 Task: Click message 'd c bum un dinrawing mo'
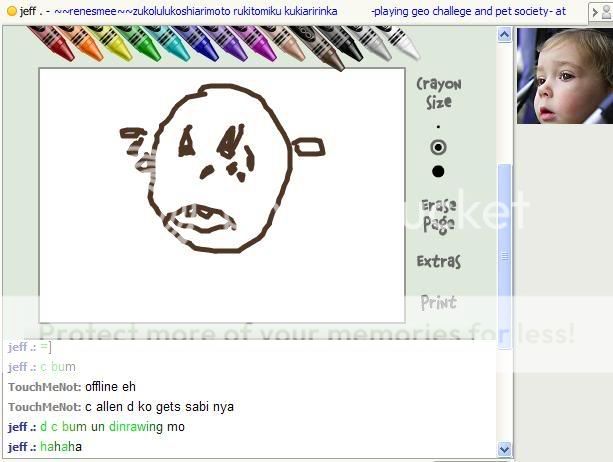(x=112, y=426)
